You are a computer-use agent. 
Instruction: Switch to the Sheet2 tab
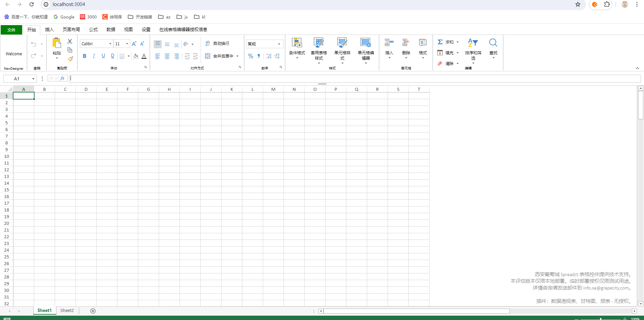(67, 310)
